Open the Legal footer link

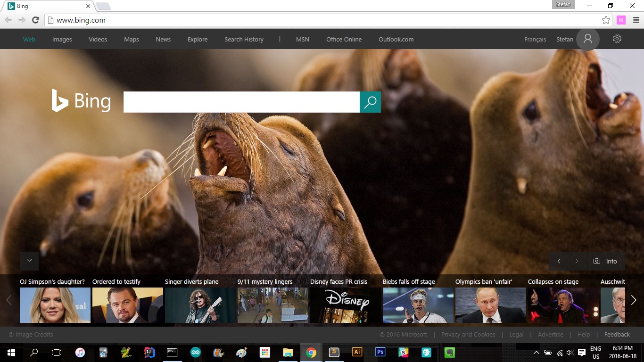point(516,334)
